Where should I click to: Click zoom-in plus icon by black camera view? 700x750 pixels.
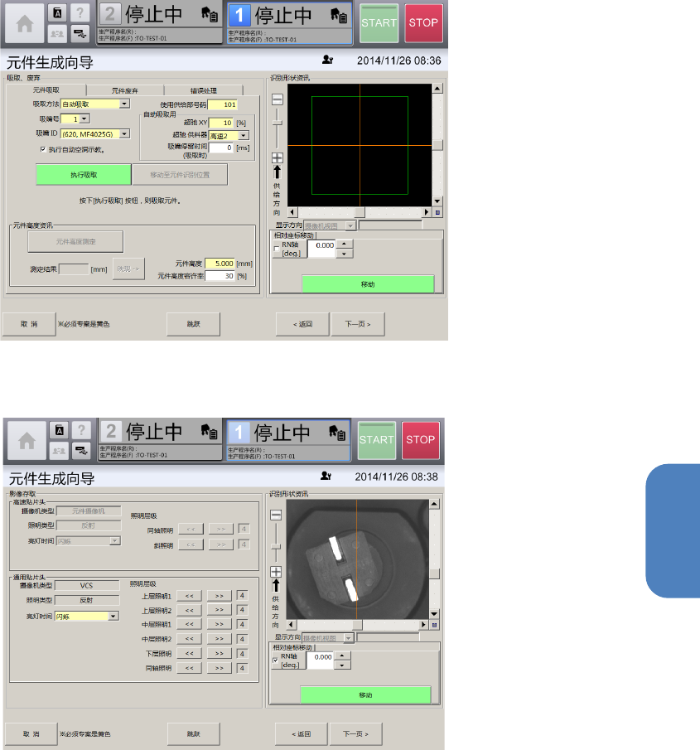pos(277,157)
